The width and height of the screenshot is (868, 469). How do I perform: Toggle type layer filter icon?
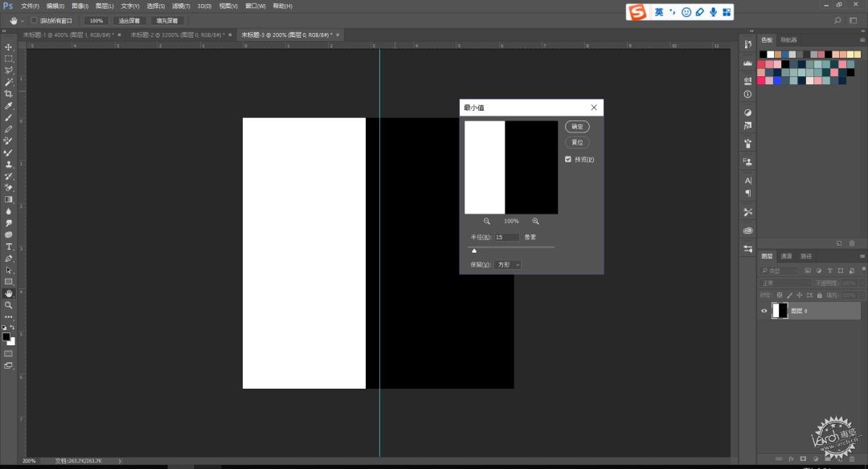pyautogui.click(x=829, y=271)
